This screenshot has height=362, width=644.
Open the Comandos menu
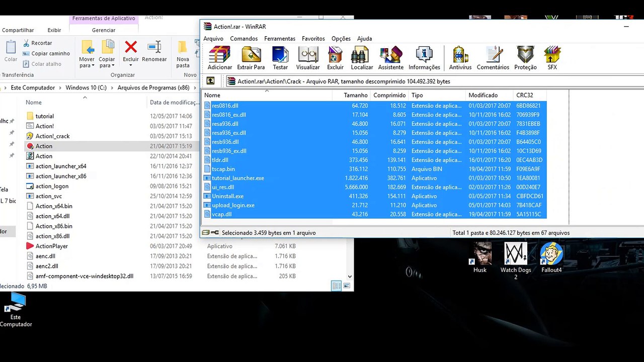point(244,39)
